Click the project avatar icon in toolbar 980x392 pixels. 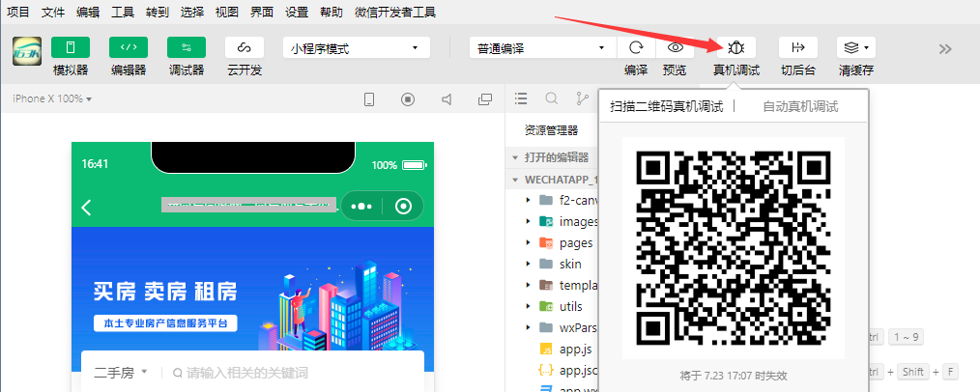click(x=27, y=51)
